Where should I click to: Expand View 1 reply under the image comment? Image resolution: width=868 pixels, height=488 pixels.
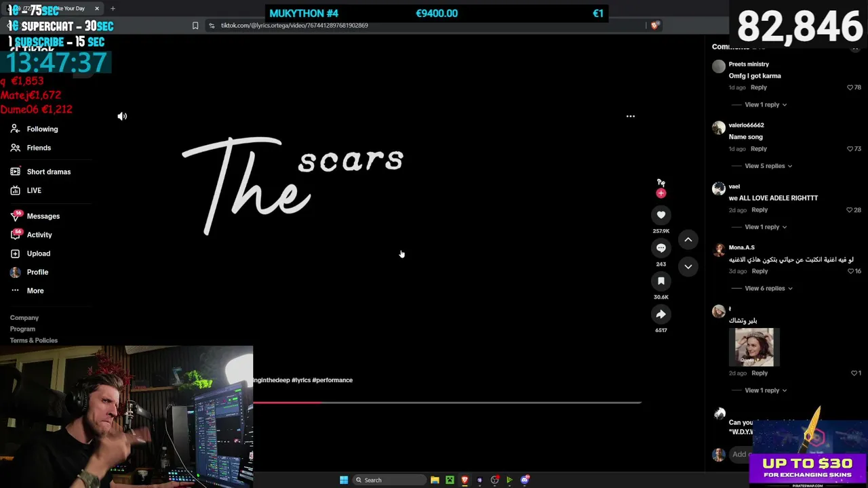(766, 390)
